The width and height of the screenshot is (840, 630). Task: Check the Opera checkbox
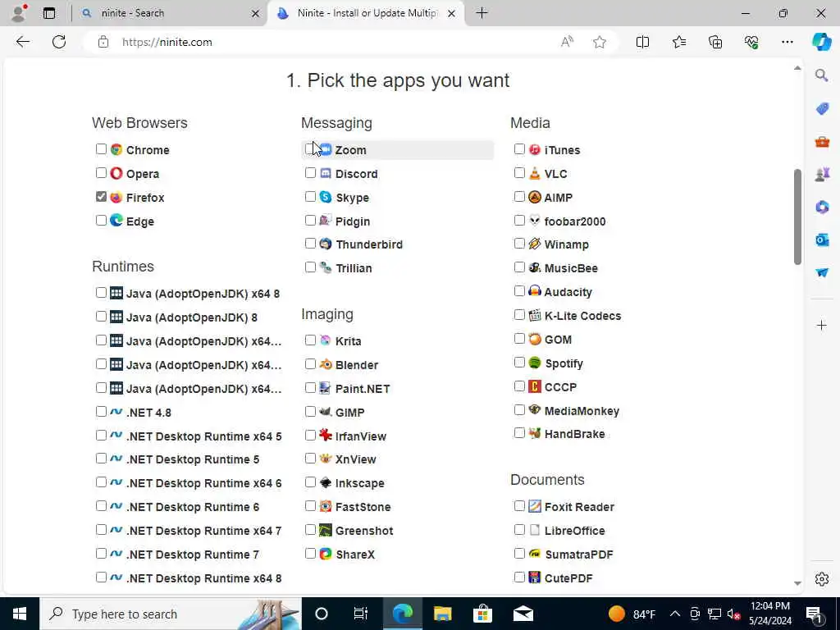[x=101, y=172]
